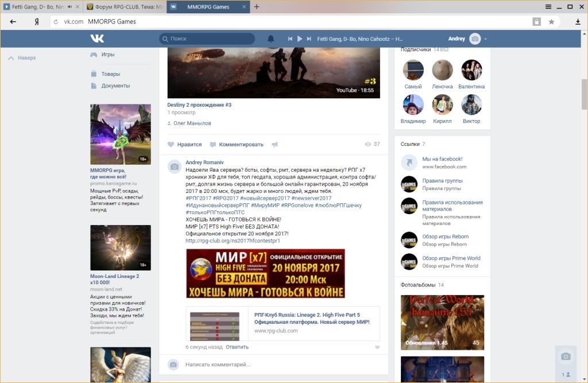
Task: Click the views eye counter showing 37
Action: point(372,144)
